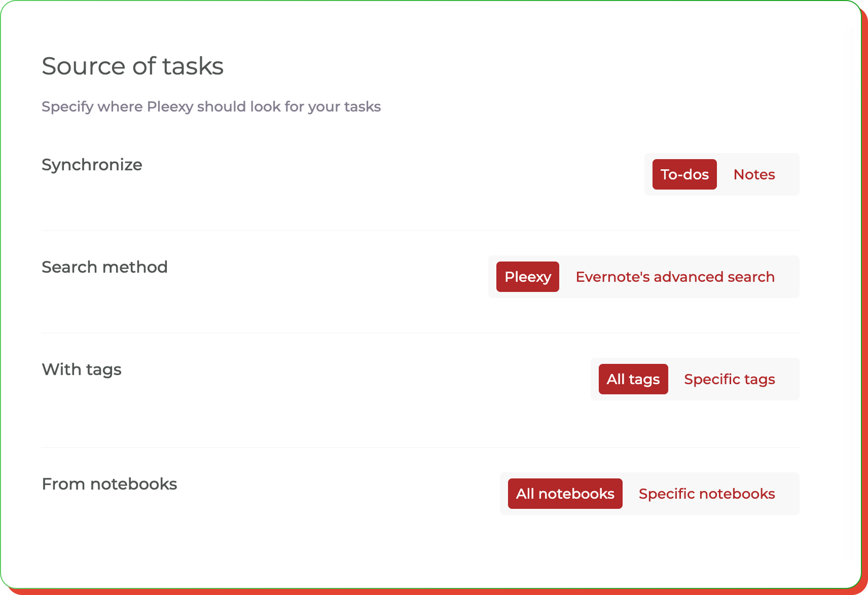Image resolution: width=868 pixels, height=595 pixels.
Task: Click the All tags highlighted button
Action: [x=633, y=379]
